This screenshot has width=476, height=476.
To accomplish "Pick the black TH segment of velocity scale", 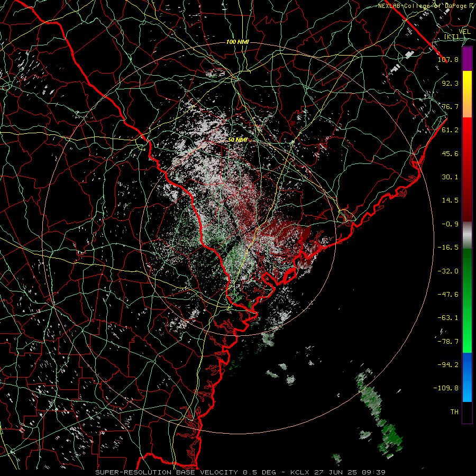I will (x=467, y=412).
